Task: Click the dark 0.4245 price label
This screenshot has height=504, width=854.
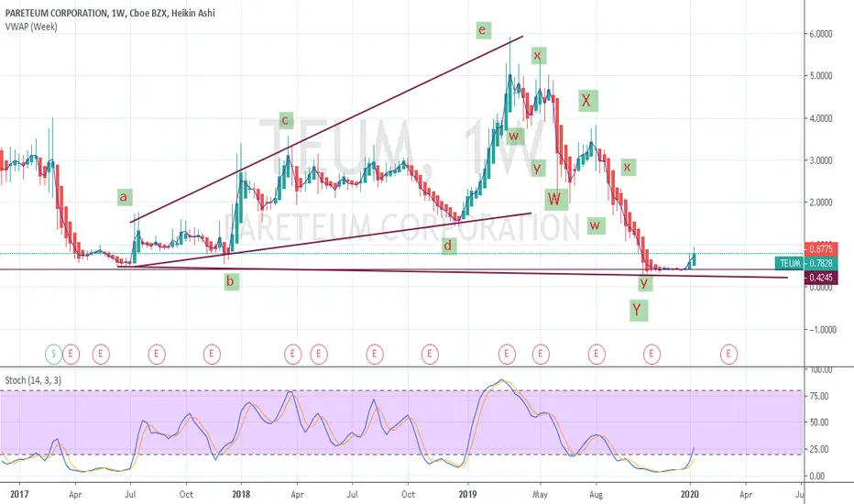Action: pos(821,278)
